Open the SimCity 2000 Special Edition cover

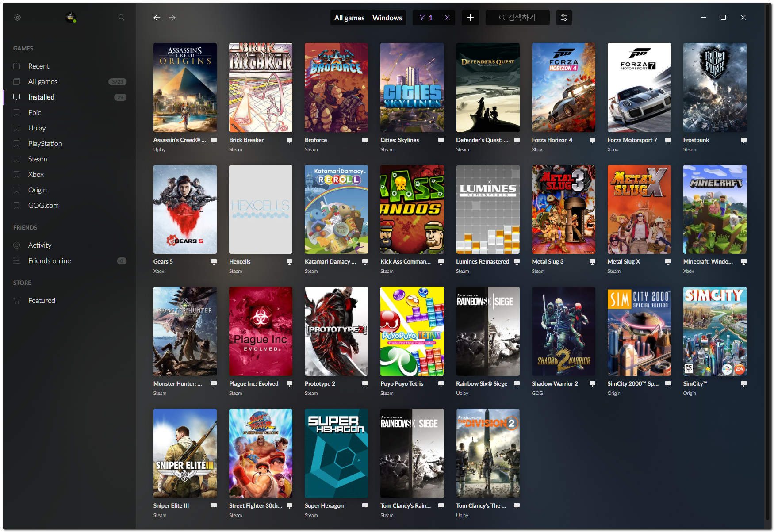(639, 331)
